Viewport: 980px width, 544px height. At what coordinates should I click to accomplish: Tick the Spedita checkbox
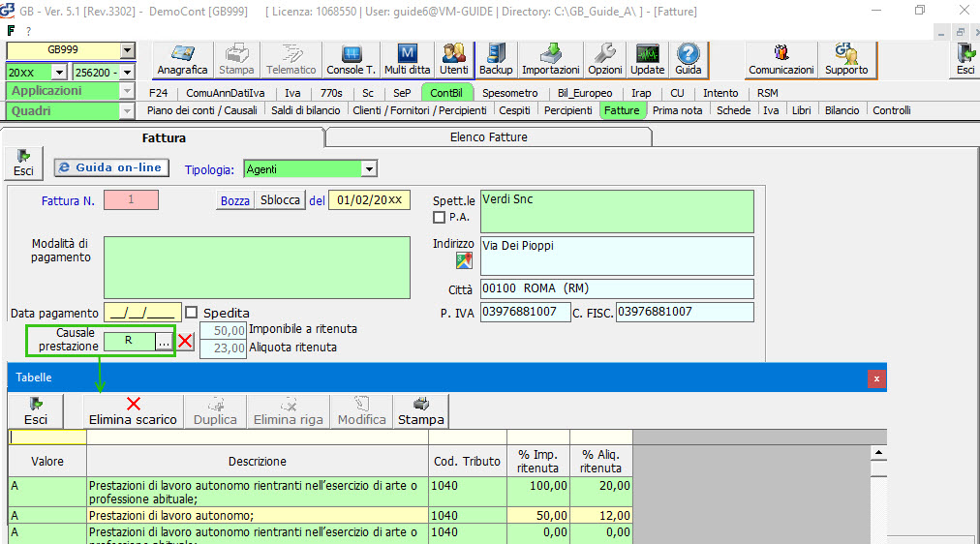tap(191, 313)
